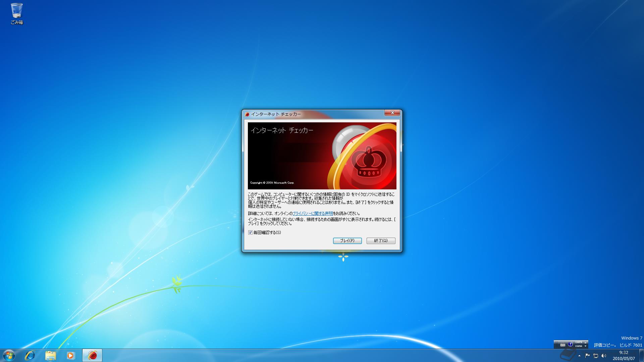
Task: Launch Windows Media Player from taskbar
Action: 70,355
